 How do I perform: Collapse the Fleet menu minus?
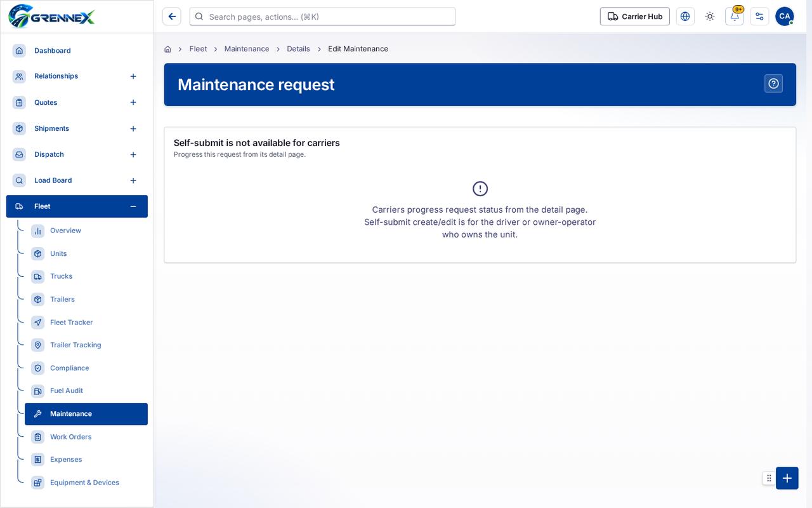click(x=133, y=206)
